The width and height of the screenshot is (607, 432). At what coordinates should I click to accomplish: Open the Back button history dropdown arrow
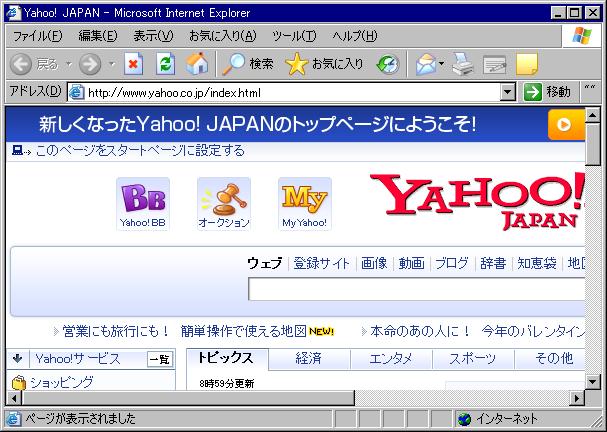click(x=69, y=64)
